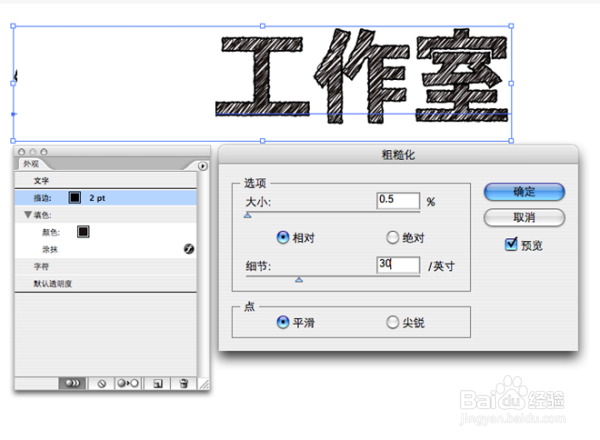Select the 涂抹 effect row

(106, 249)
